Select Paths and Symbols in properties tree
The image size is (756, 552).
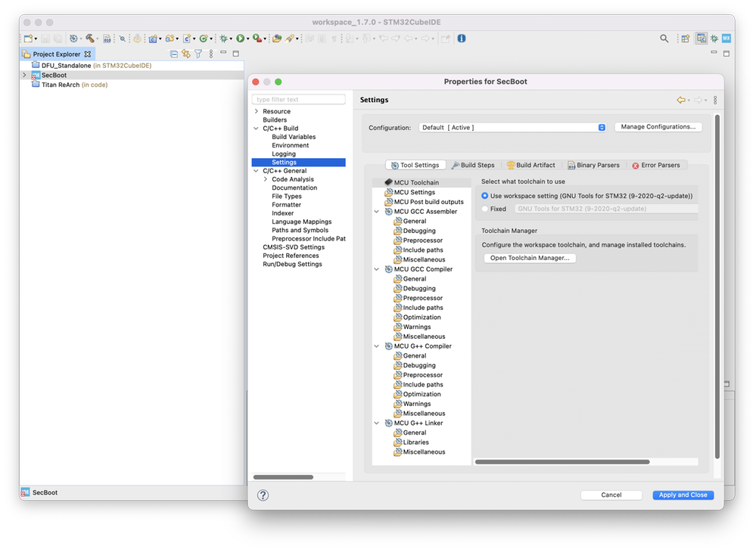pyautogui.click(x=300, y=230)
